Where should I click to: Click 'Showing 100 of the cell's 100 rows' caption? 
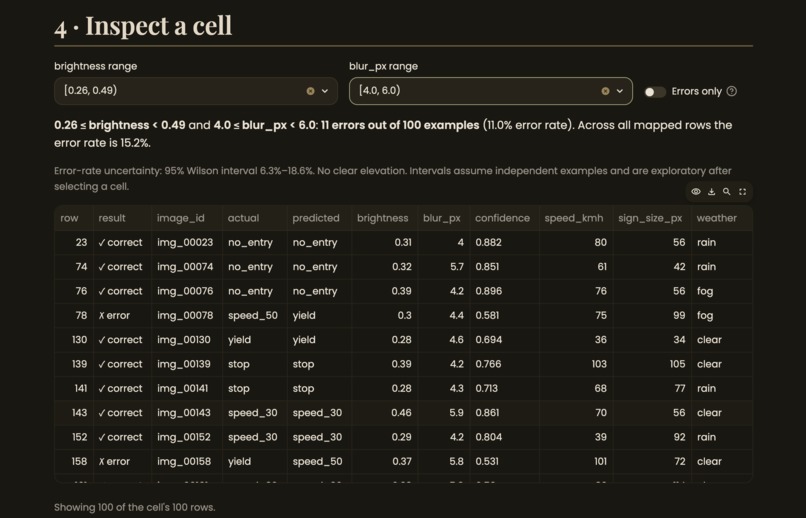point(135,507)
